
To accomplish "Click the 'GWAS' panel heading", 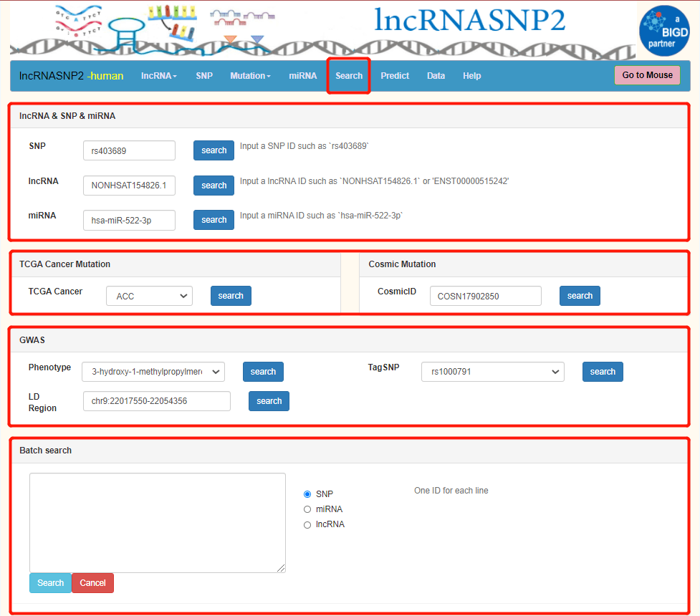I will (32, 340).
